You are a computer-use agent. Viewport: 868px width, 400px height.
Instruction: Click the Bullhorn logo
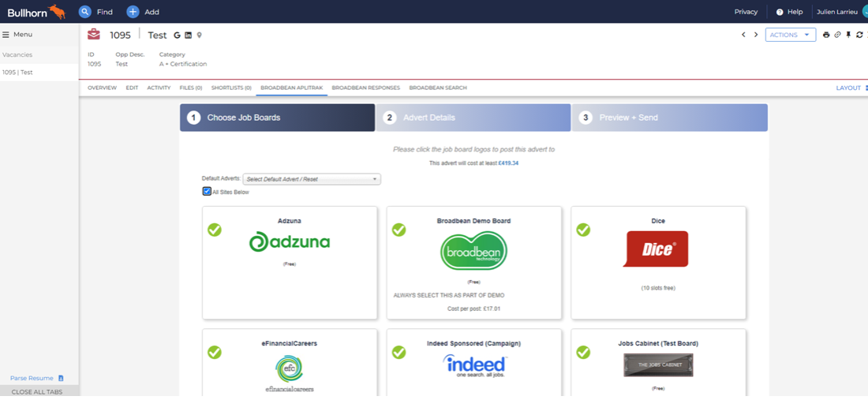36,12
